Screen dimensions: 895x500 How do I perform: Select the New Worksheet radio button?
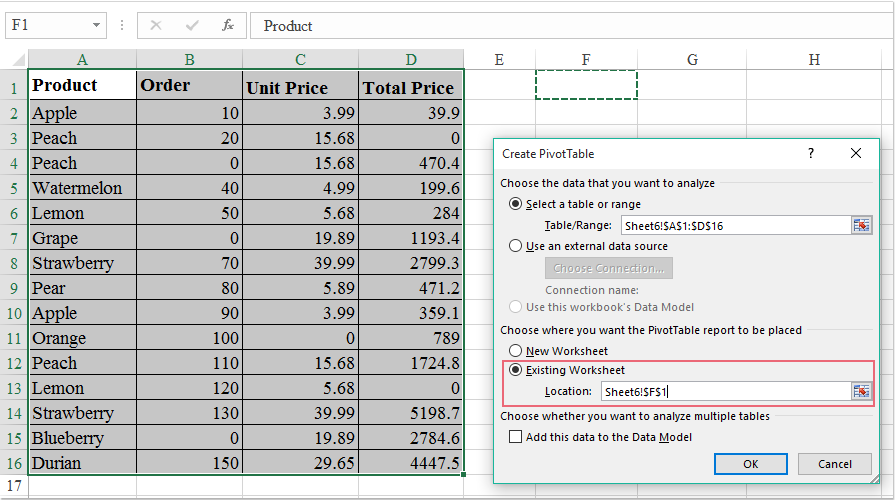[x=516, y=351]
